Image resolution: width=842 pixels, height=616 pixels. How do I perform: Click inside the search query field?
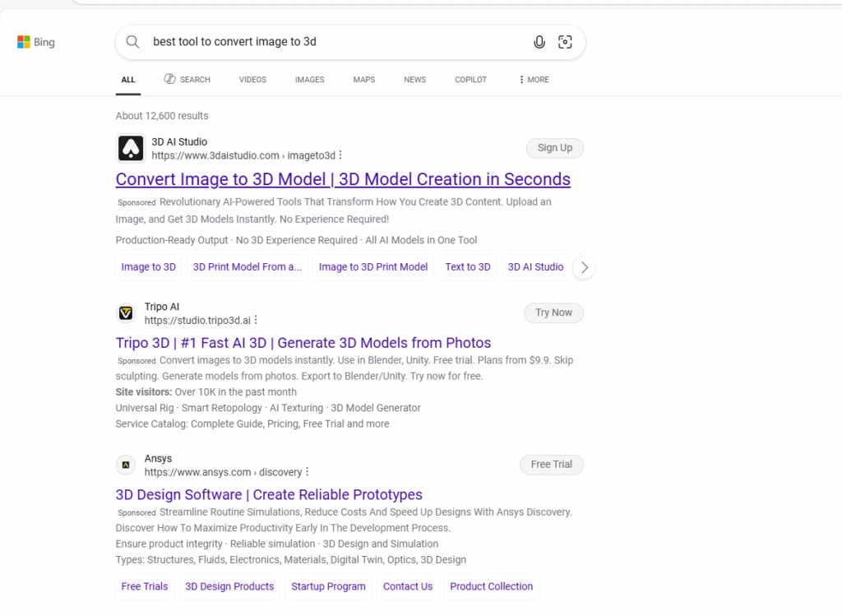point(329,42)
